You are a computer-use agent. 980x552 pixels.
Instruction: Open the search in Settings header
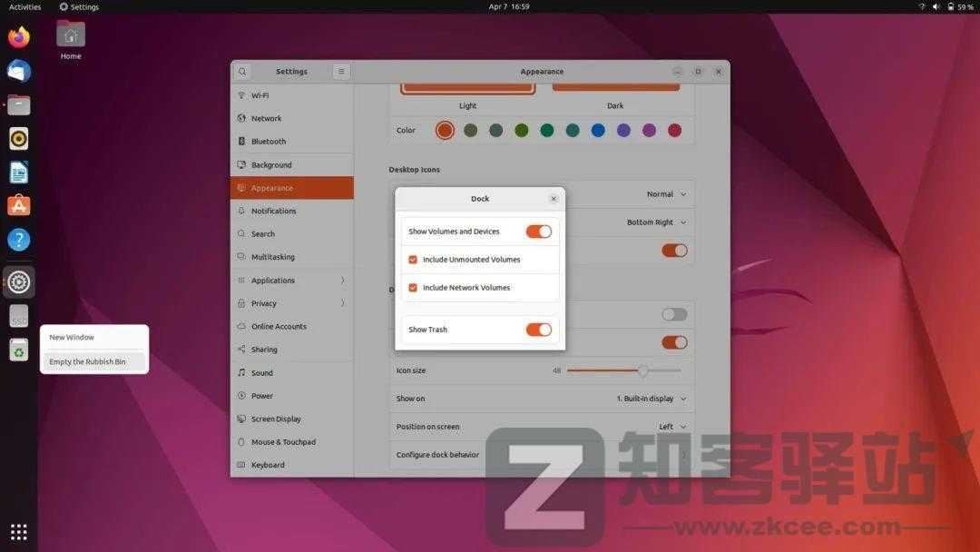[241, 71]
